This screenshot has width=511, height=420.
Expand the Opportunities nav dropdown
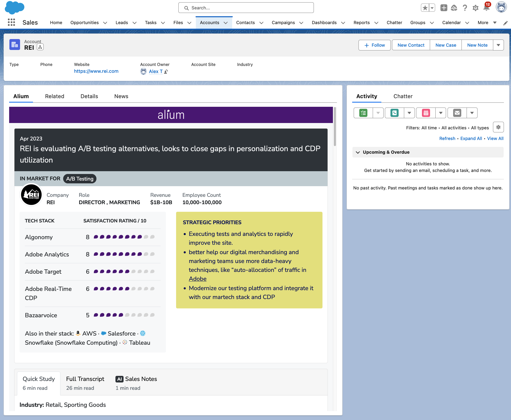click(x=105, y=23)
